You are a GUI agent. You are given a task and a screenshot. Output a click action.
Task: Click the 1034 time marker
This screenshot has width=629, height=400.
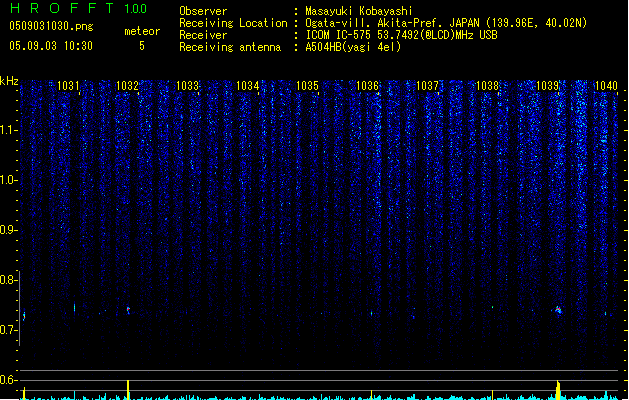coord(248,86)
